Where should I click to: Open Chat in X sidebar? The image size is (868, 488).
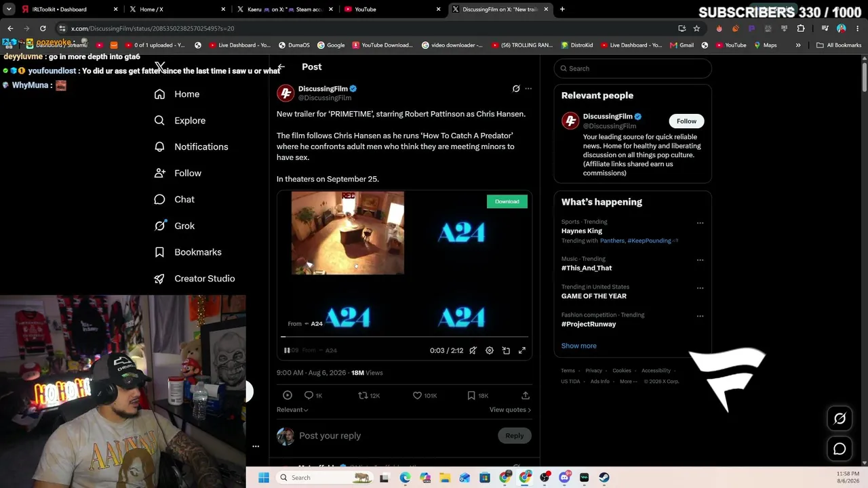point(174,200)
